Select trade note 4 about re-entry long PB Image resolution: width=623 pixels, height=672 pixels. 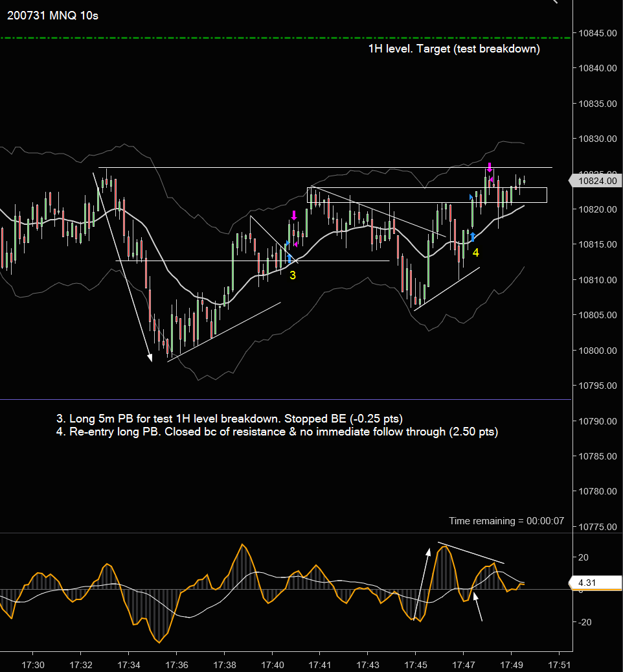click(x=277, y=432)
